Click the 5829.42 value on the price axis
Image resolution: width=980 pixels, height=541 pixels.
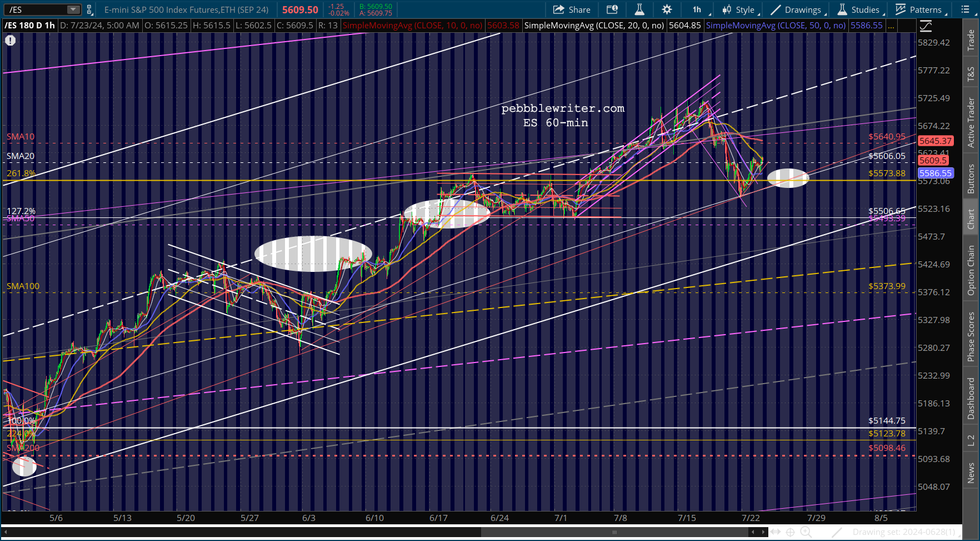coord(934,43)
